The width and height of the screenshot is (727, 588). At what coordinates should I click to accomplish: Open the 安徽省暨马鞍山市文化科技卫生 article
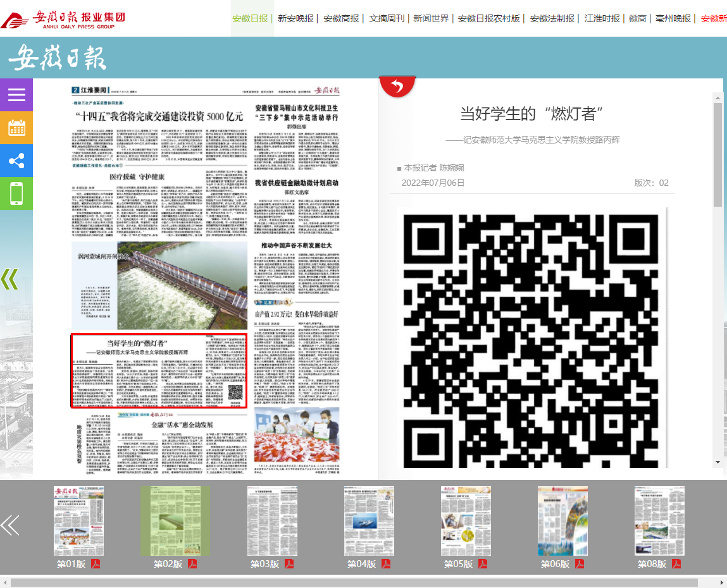297,113
